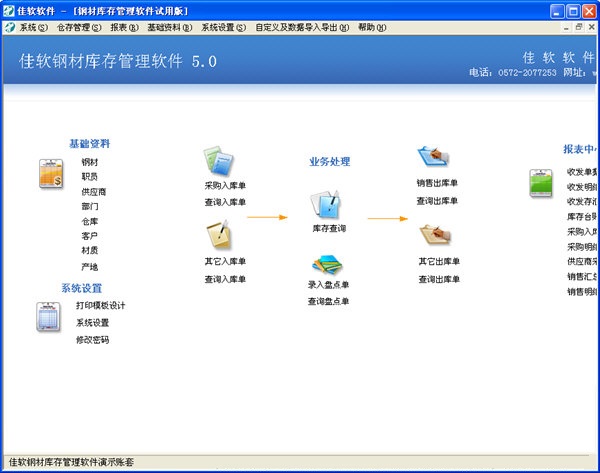Click the green 报表中心 icon
This screenshot has height=473, width=600.
click(x=541, y=183)
